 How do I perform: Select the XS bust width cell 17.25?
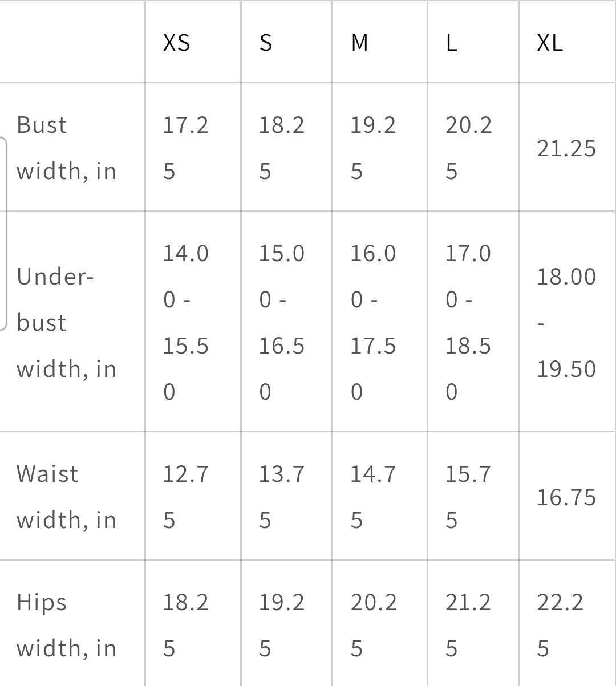tap(185, 148)
